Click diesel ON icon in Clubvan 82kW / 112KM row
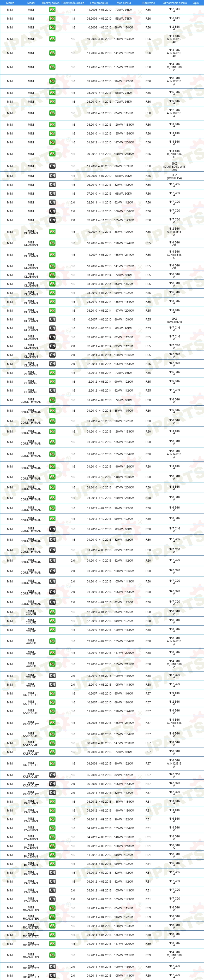 52,390
